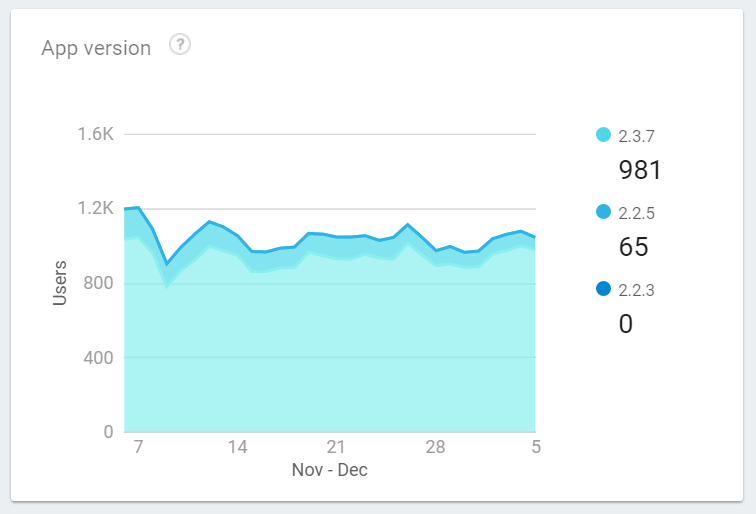
Task: Select the 2.2.5 version legend label
Action: pyautogui.click(x=637, y=213)
